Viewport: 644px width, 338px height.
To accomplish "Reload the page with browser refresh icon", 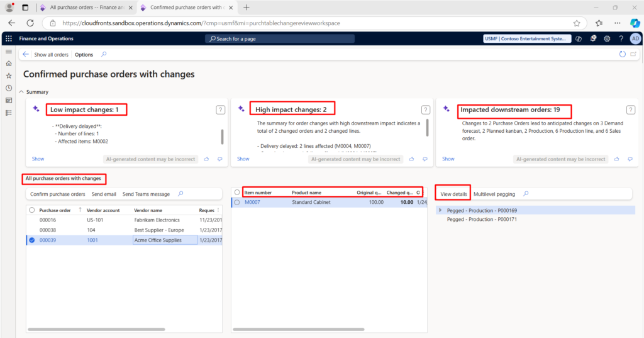I will click(x=30, y=23).
